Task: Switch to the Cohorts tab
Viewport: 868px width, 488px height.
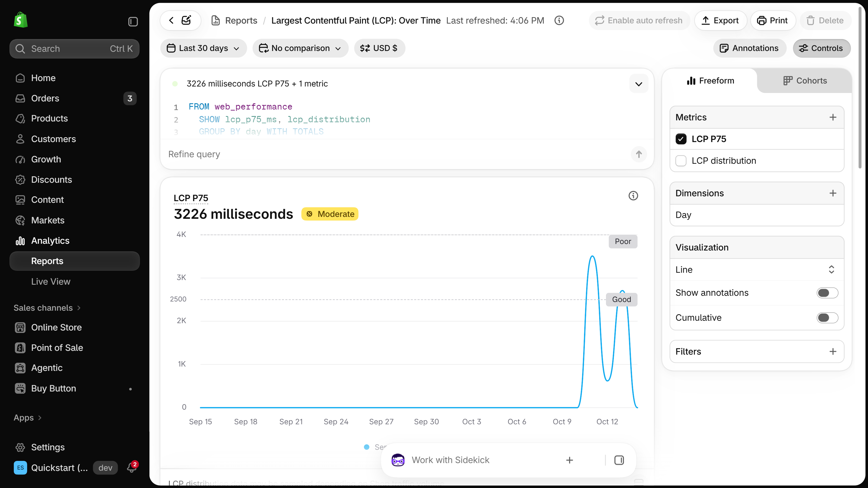Action: click(x=805, y=81)
